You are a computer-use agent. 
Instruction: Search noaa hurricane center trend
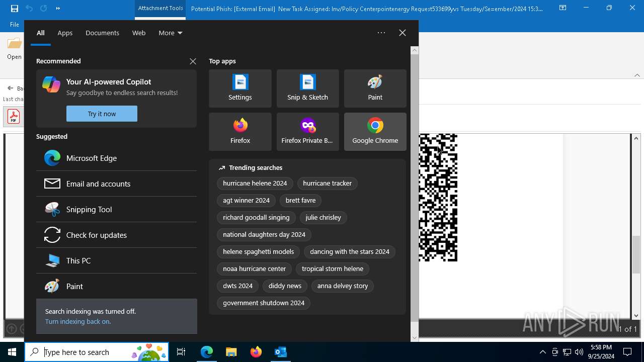tap(255, 268)
